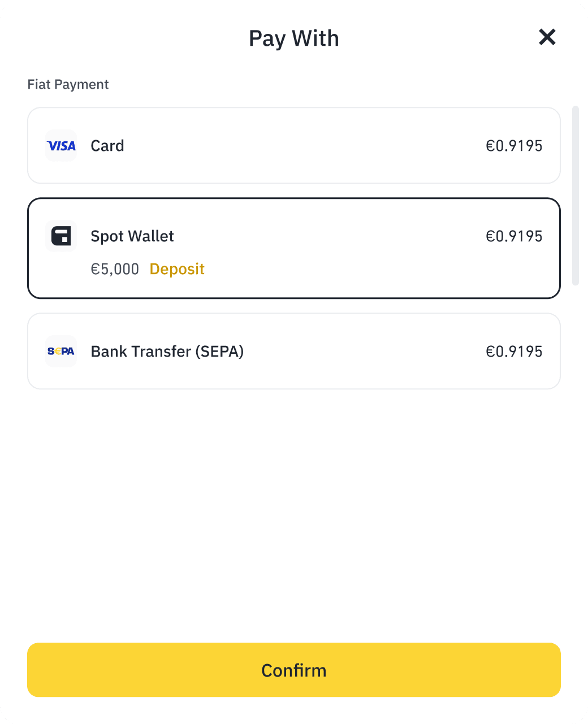588x724 pixels.
Task: Click the Spot Wallet icon
Action: (61, 236)
